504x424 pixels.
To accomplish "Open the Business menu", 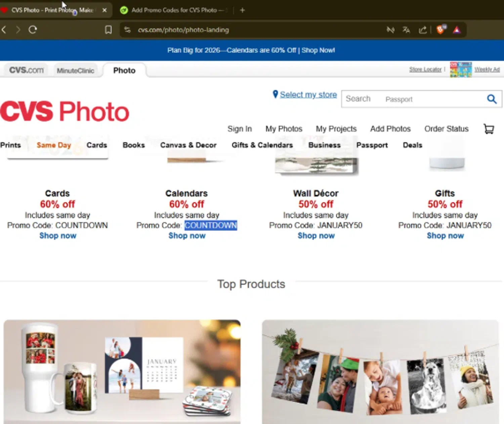I will click(x=324, y=145).
